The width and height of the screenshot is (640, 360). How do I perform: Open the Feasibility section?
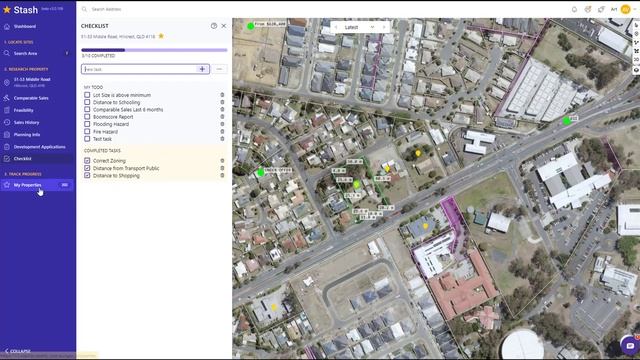[x=24, y=110]
